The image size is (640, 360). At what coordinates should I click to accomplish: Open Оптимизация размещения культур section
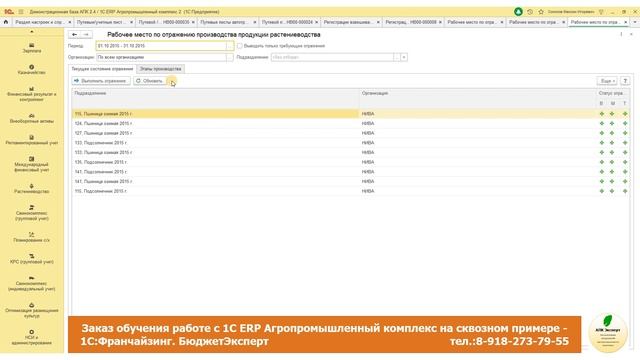click(32, 310)
